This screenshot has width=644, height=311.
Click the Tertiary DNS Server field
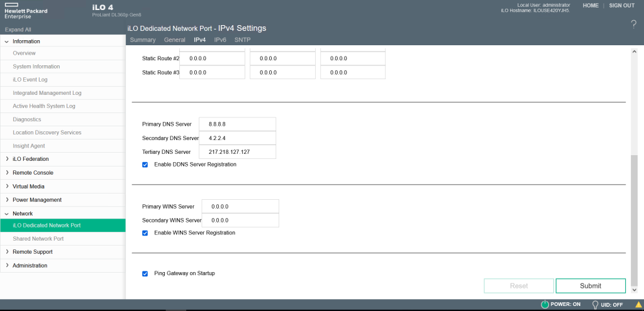click(x=237, y=152)
